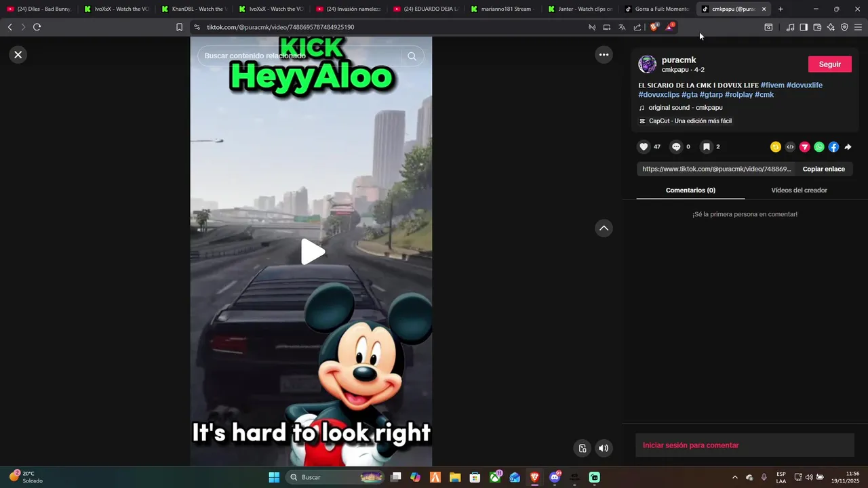
Task: Open puracmk username link
Action: [x=679, y=60]
